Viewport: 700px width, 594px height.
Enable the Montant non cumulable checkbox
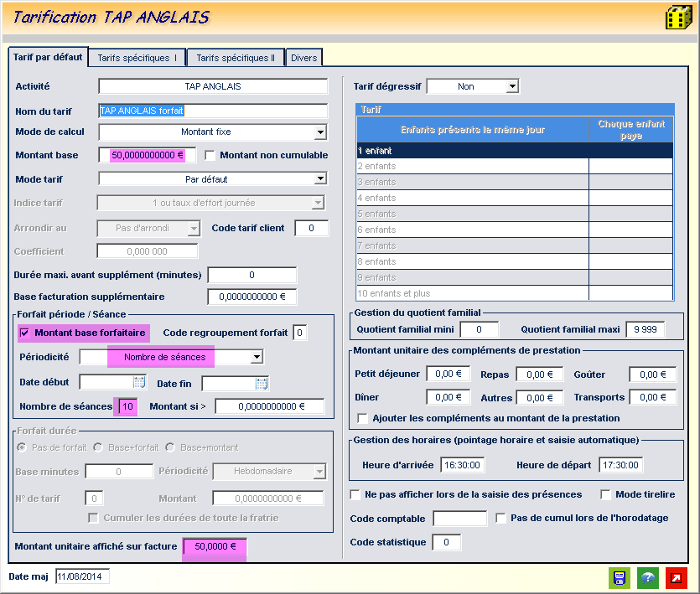pos(210,155)
